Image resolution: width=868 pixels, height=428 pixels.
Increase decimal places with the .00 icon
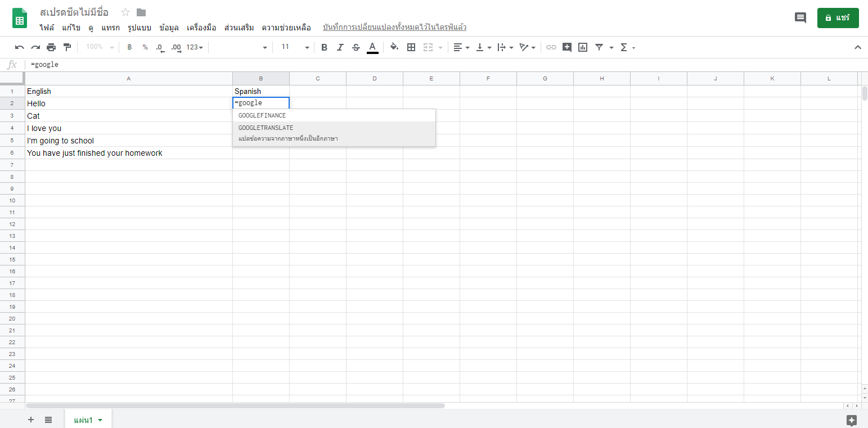(176, 47)
